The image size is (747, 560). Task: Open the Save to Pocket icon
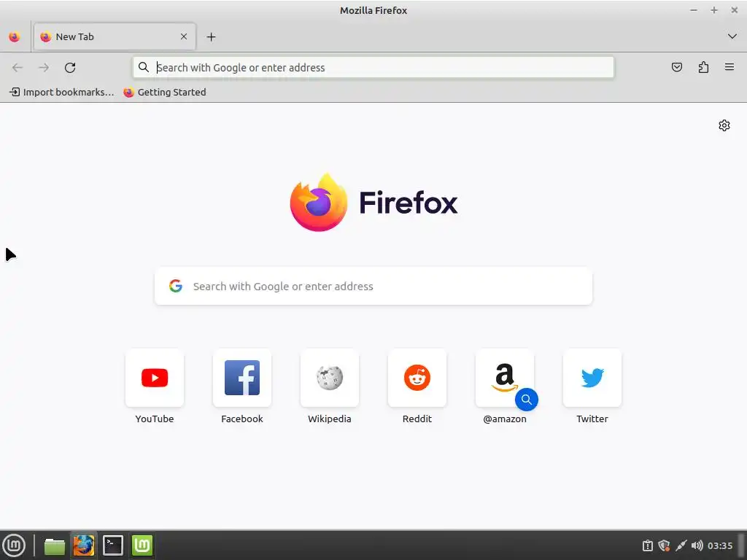click(x=677, y=67)
